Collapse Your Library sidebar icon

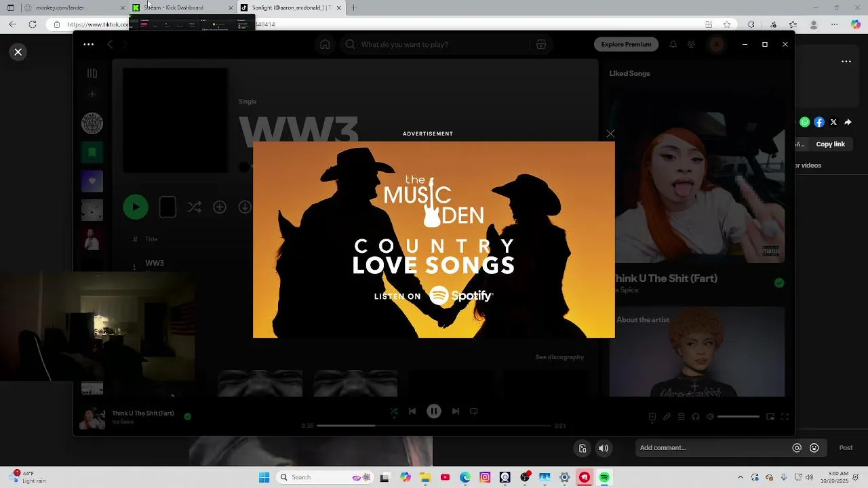pos(92,73)
